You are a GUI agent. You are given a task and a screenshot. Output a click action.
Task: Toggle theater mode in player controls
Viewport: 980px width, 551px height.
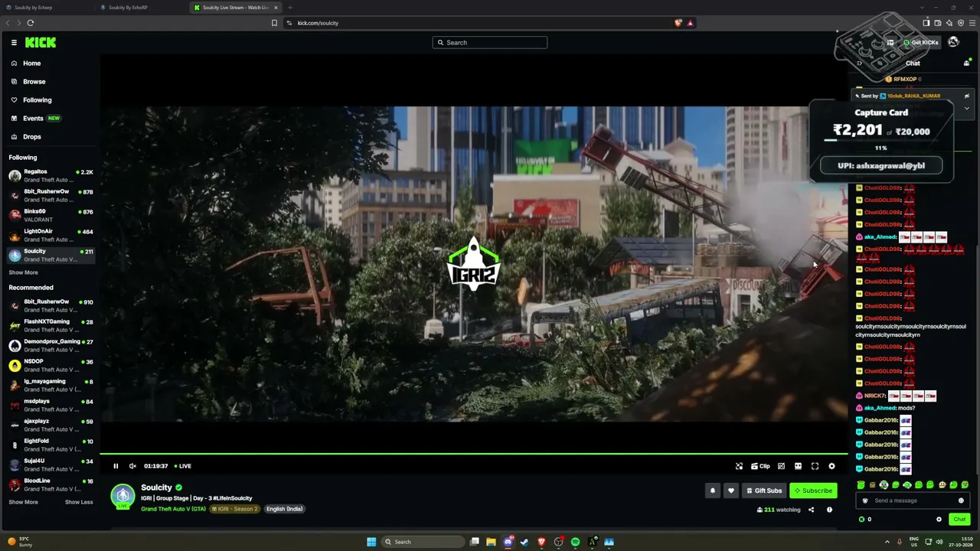[x=798, y=466]
